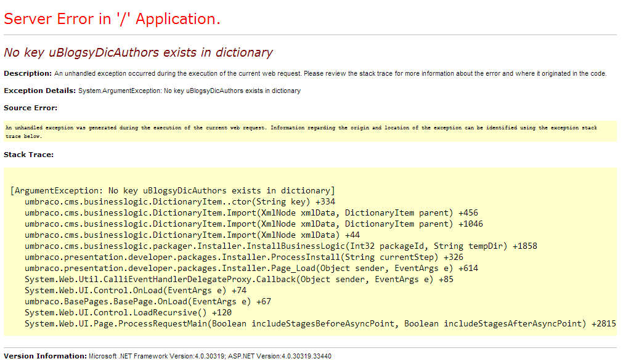Click the "Import(XmlNode xmlData) +44" trace line
623x364 pixels.
click(x=192, y=235)
